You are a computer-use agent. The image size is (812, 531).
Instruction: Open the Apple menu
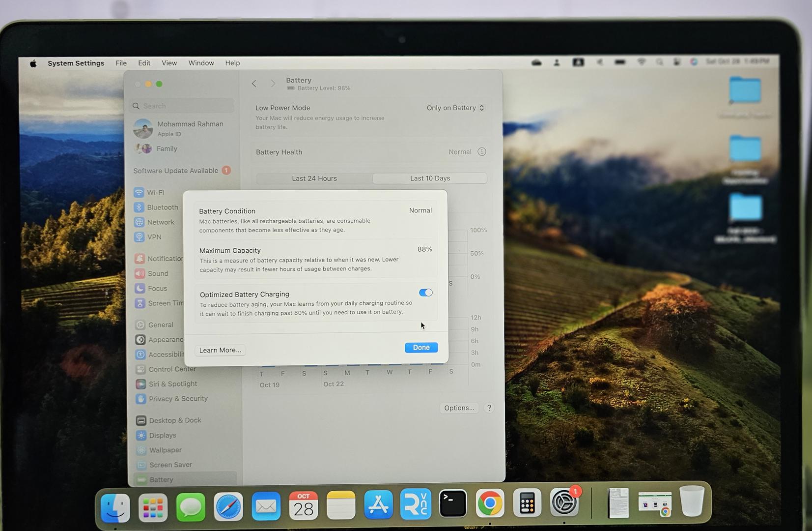coord(33,63)
